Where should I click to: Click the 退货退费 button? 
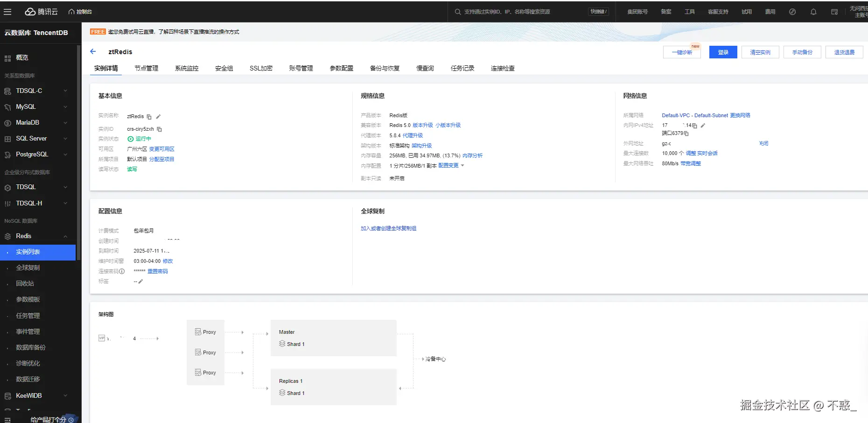pos(844,52)
